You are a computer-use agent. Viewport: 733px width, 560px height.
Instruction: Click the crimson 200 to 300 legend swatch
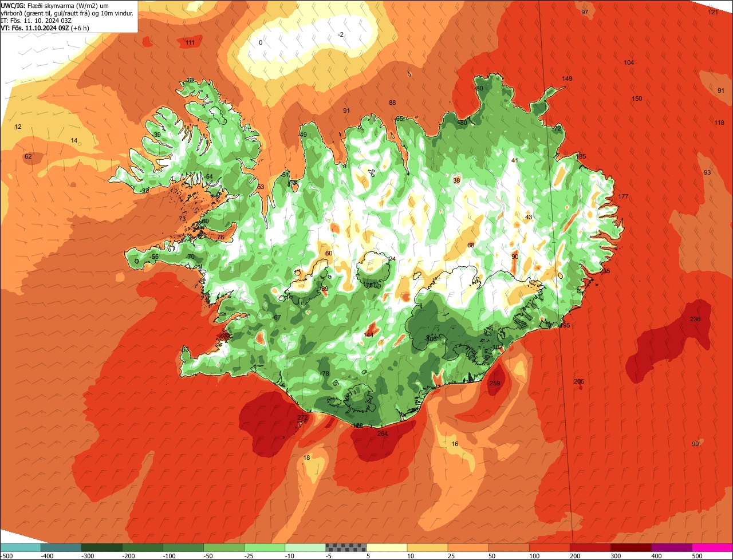(590, 547)
